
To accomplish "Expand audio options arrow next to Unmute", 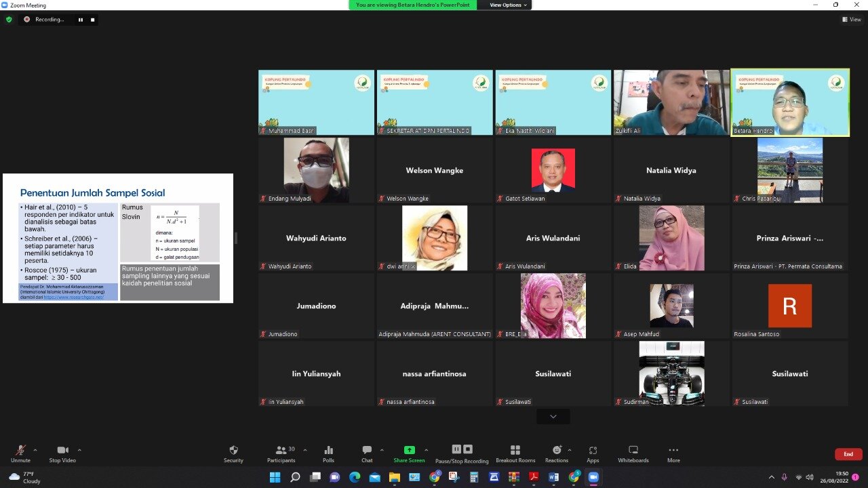I will coord(35,449).
